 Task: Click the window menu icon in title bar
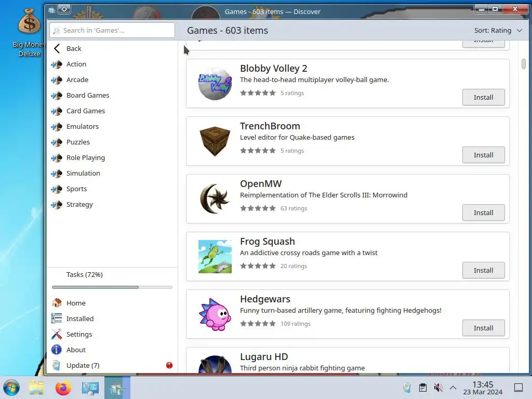51,10
